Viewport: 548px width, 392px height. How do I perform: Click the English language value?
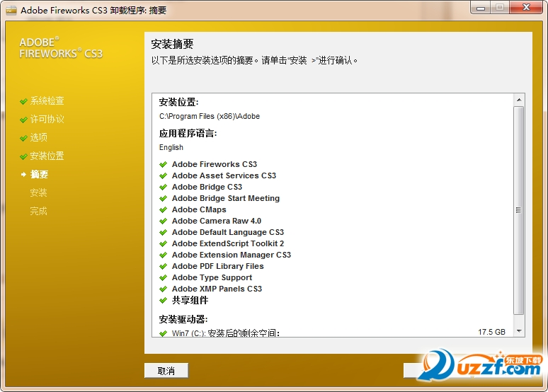coord(171,147)
